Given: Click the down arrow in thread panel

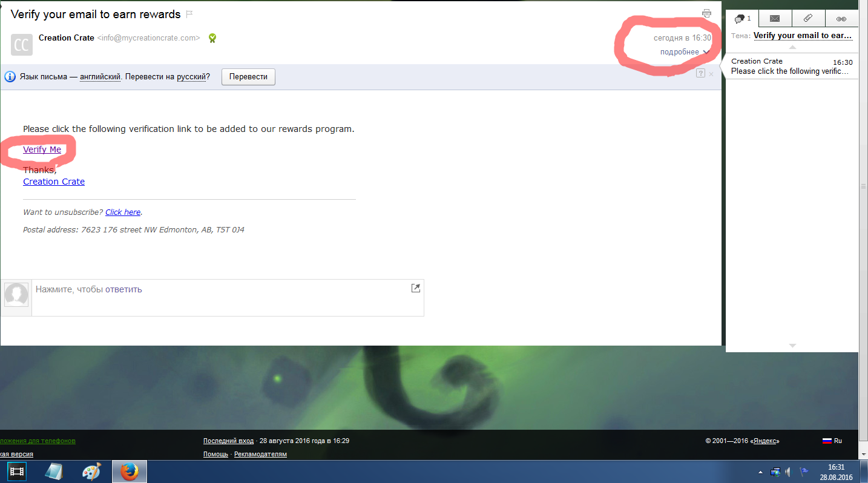Looking at the screenshot, I should 792,345.
